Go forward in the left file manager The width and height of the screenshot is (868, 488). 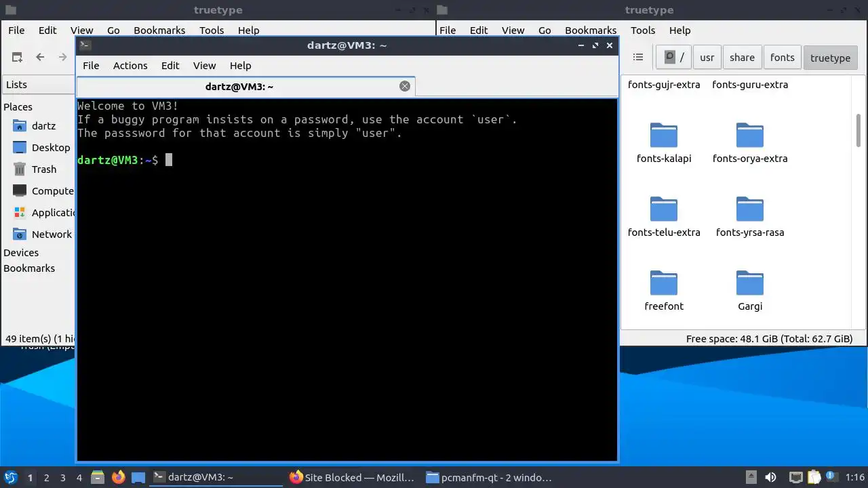(63, 58)
